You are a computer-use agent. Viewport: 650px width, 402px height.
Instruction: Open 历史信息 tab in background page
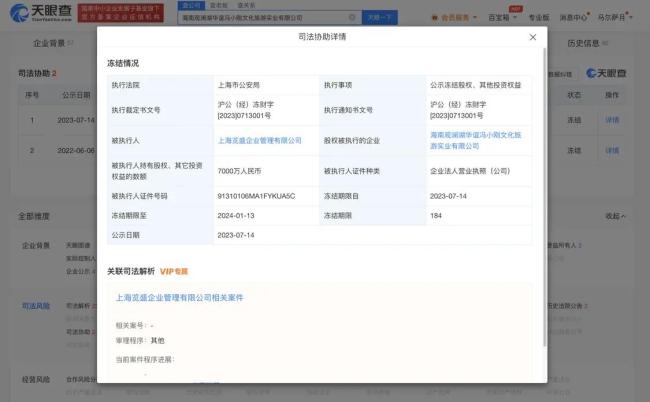tap(583, 44)
